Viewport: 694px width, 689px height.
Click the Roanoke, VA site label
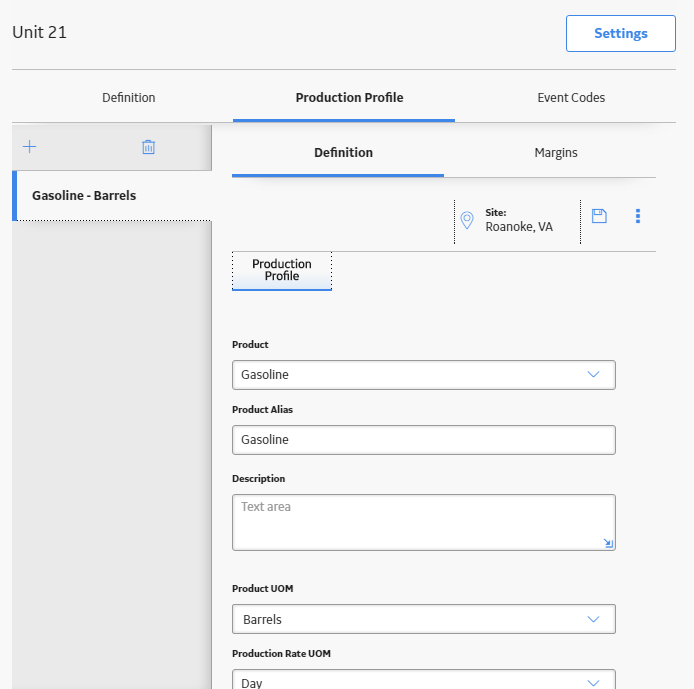(519, 227)
